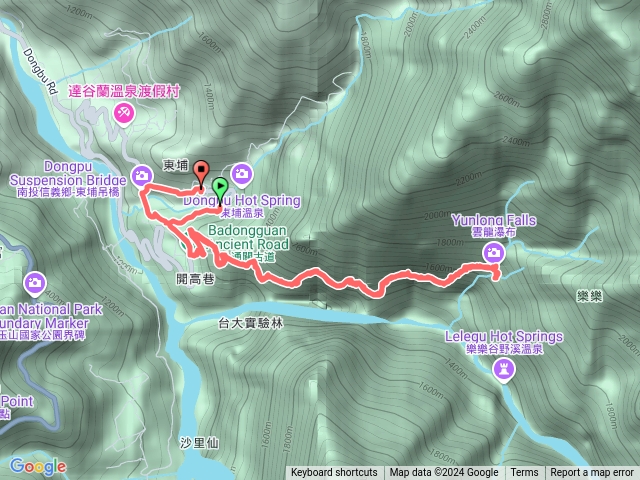Click the Map data ©2024 Google text

[x=444, y=473]
